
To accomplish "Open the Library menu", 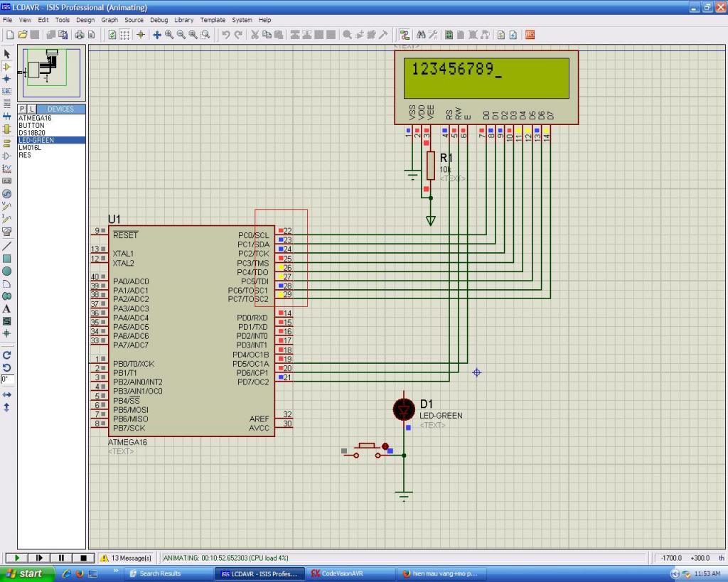I will click(x=183, y=20).
